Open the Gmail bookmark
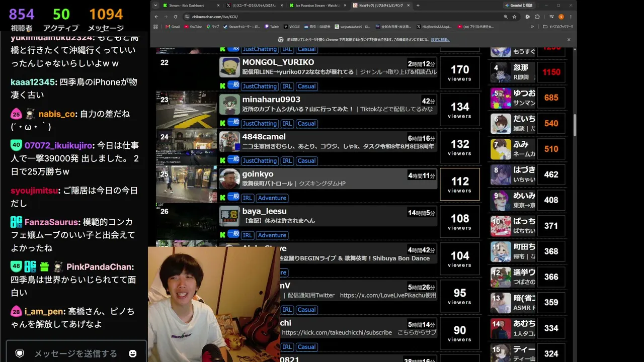 coord(173,27)
